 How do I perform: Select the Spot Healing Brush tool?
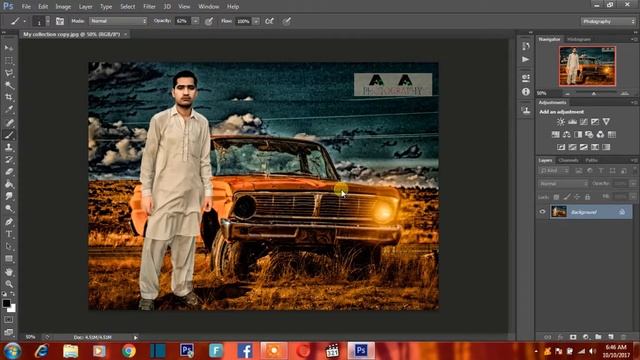(9, 122)
